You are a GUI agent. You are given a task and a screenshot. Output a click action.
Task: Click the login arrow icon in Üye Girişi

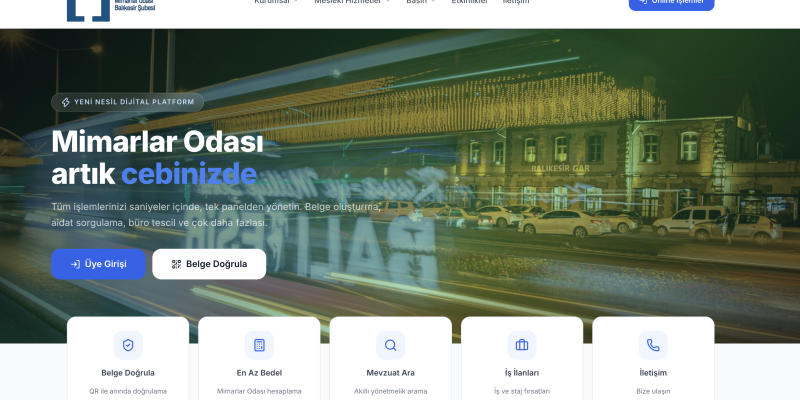click(x=75, y=264)
